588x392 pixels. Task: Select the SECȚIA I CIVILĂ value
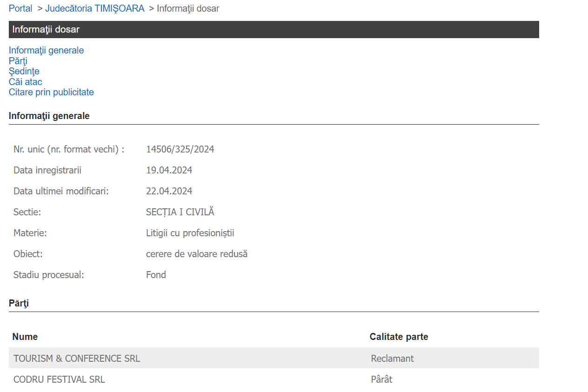pos(180,212)
